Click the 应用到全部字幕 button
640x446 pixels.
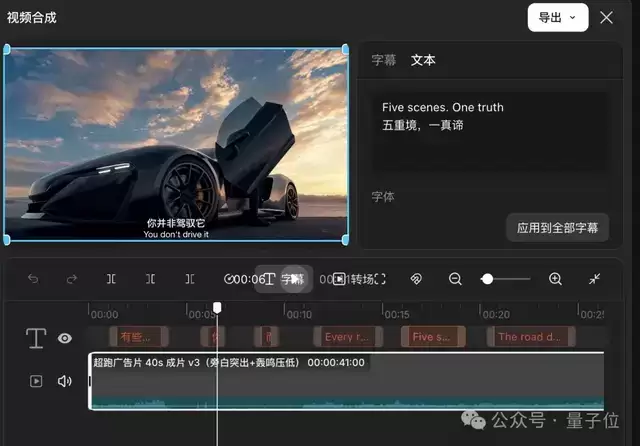[558, 228]
